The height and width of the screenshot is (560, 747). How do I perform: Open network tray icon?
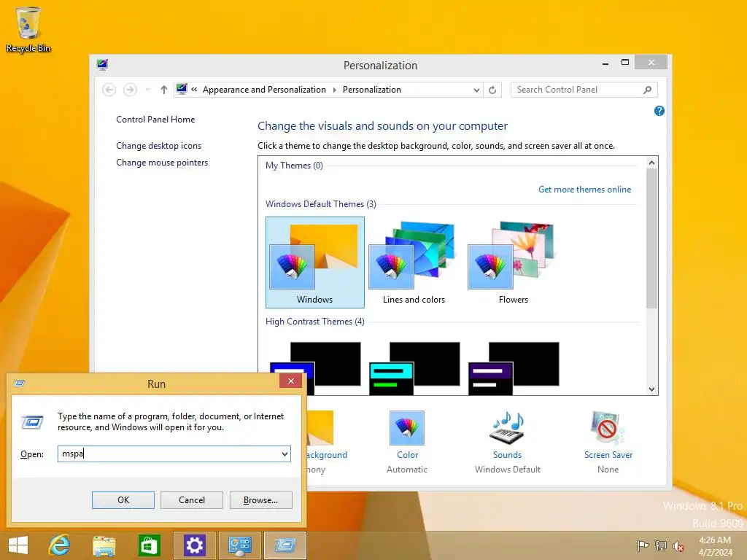click(x=661, y=545)
